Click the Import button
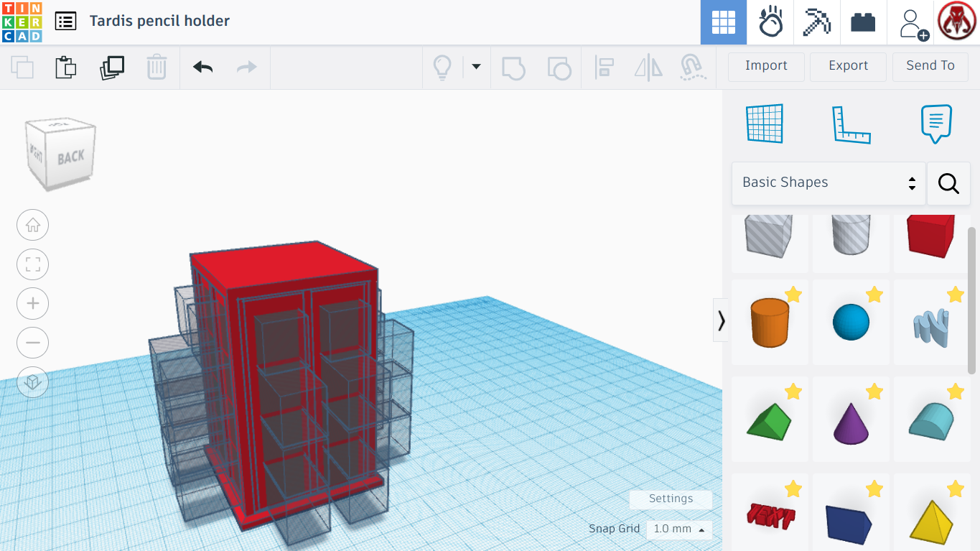The width and height of the screenshot is (980, 551). (x=766, y=66)
